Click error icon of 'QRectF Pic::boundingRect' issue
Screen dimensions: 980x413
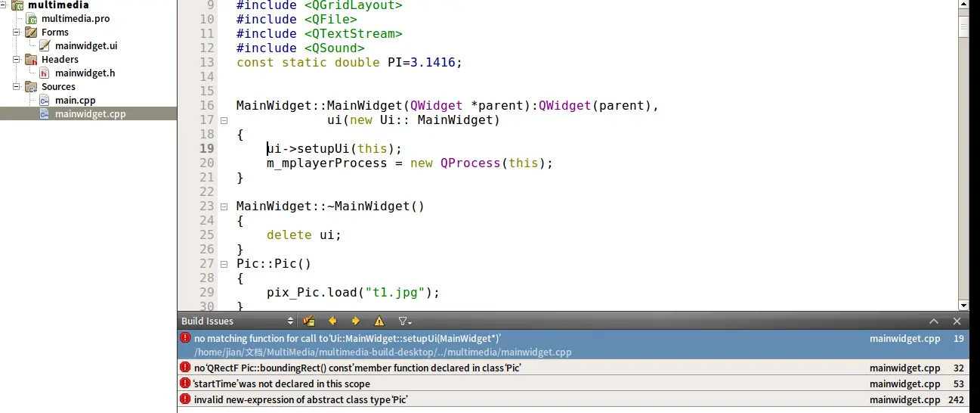click(x=185, y=368)
